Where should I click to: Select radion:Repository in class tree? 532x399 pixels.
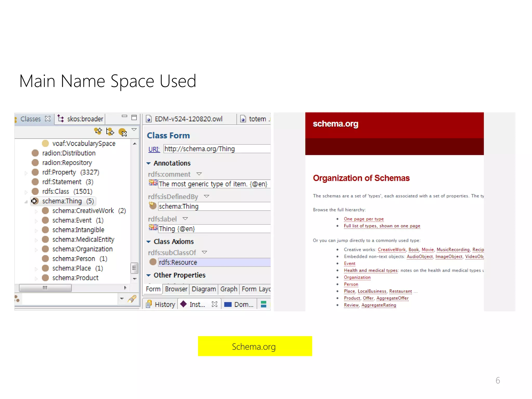click(x=67, y=163)
